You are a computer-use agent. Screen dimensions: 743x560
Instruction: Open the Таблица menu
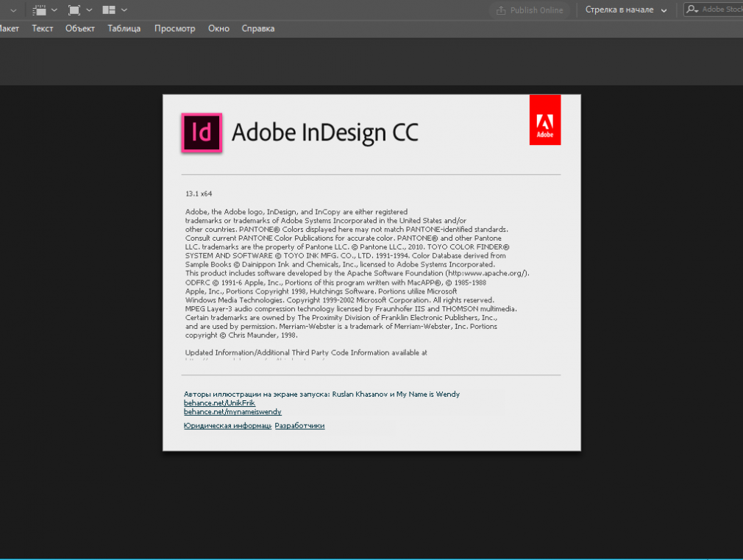[x=124, y=29]
